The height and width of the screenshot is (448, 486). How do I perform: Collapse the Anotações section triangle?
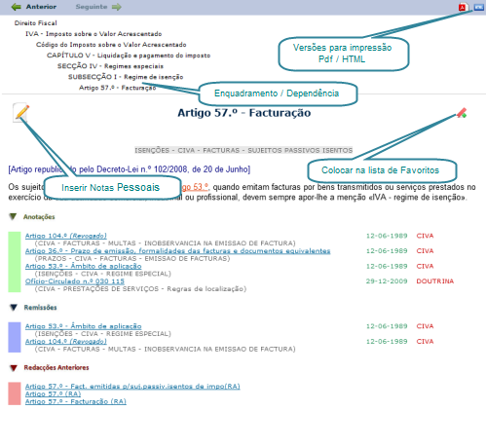13,216
